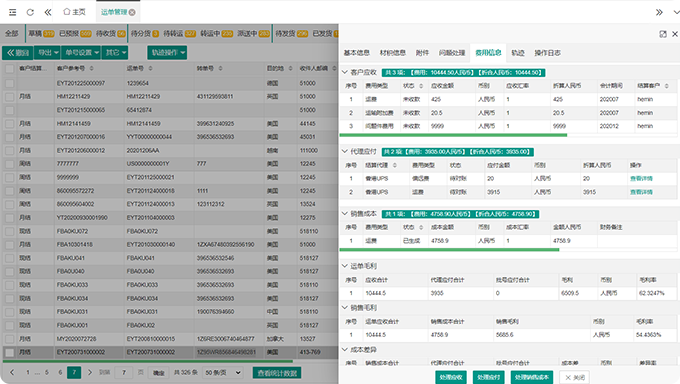
Task: Toggle the select-all checkbox in table header
Action: click(10, 69)
